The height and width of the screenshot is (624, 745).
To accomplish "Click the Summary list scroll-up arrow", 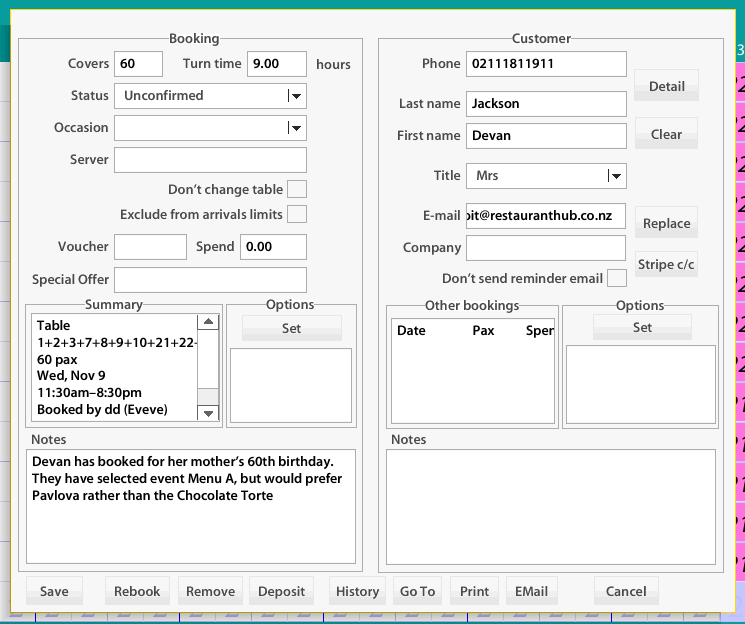I will [208, 322].
